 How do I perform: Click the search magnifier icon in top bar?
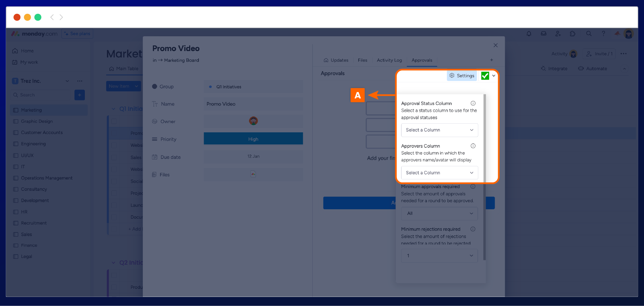pyautogui.click(x=589, y=34)
